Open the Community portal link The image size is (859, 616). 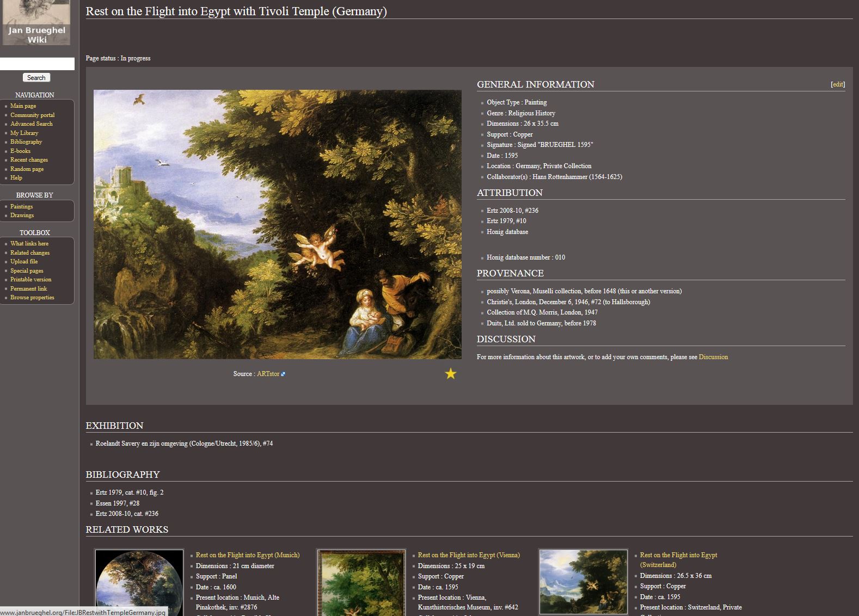32,115
